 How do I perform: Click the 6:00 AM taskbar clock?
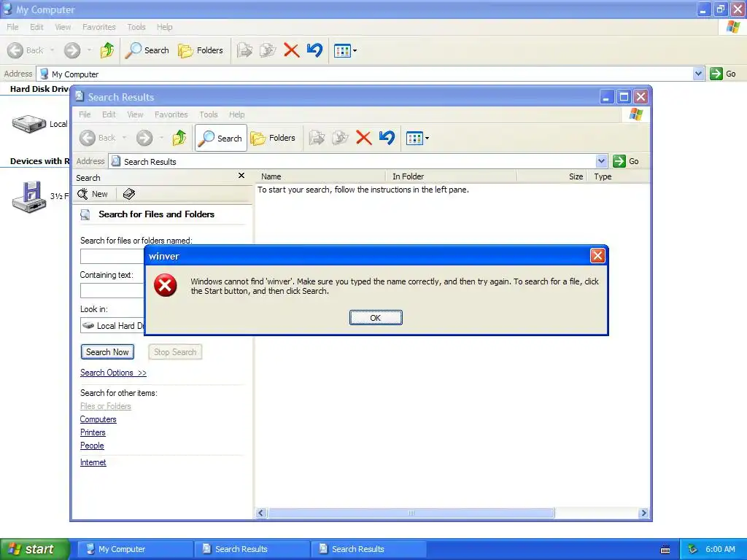tap(720, 549)
